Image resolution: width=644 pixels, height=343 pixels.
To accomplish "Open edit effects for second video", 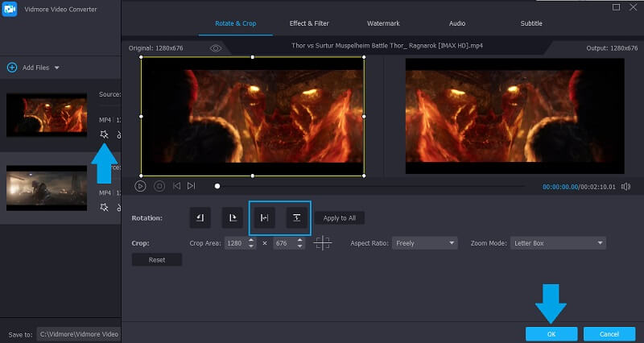I will click(104, 207).
